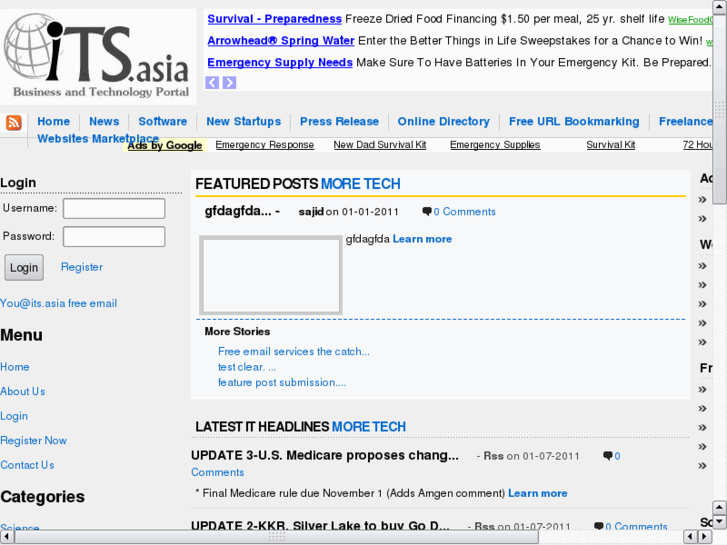Open MORE TECH link beside Featured Posts
Screen dimensions: 727x545
pos(360,184)
